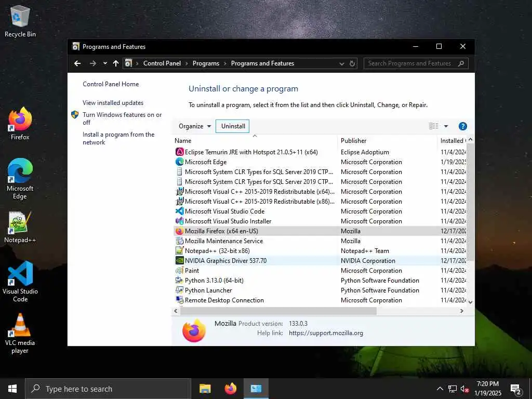The height and width of the screenshot is (399, 532).
Task: Click the Visual C++ Redistributable (x86) icon
Action: point(179,201)
